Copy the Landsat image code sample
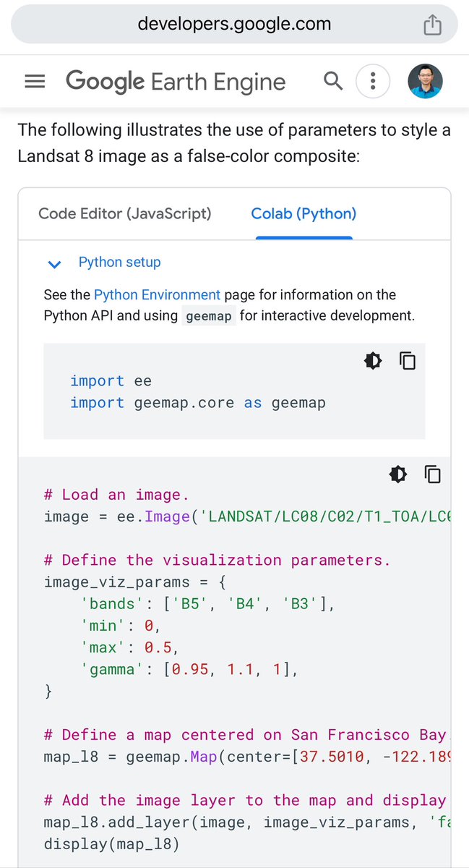 (x=432, y=474)
